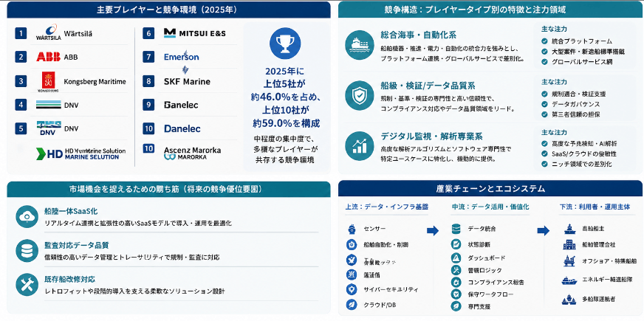Click the trophy icon above the 2025年 summary
The image size is (644, 321).
pos(285,43)
